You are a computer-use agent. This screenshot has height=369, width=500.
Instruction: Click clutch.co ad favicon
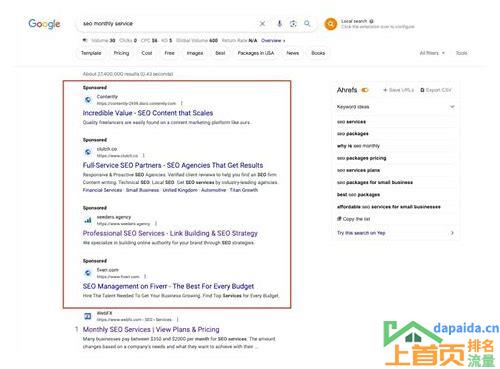click(x=88, y=152)
